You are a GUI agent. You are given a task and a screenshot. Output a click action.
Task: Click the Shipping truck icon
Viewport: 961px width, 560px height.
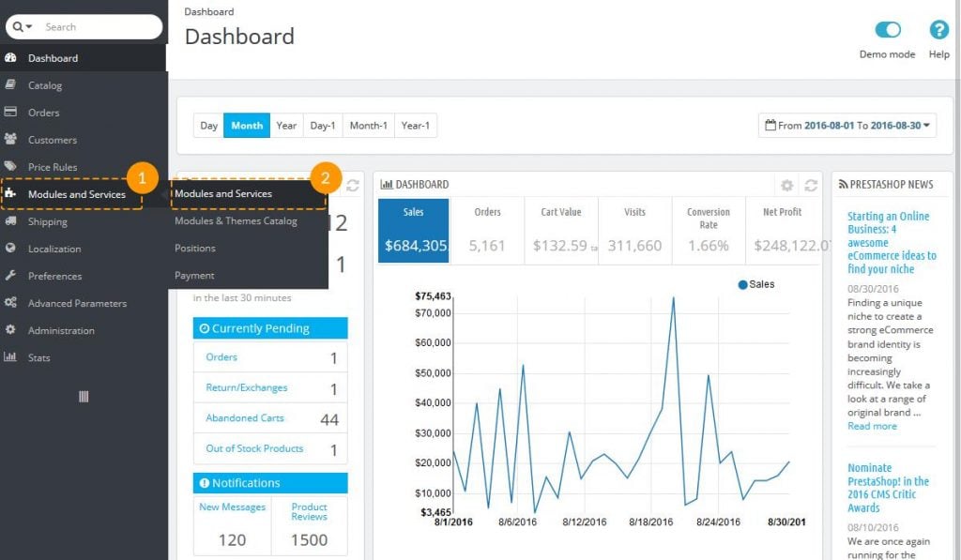coord(11,221)
